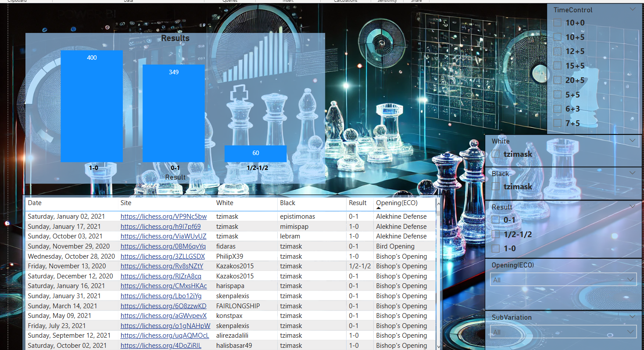Open link https://lichess.org/Lbo12iYg
This screenshot has height=350, width=644.
161,296
